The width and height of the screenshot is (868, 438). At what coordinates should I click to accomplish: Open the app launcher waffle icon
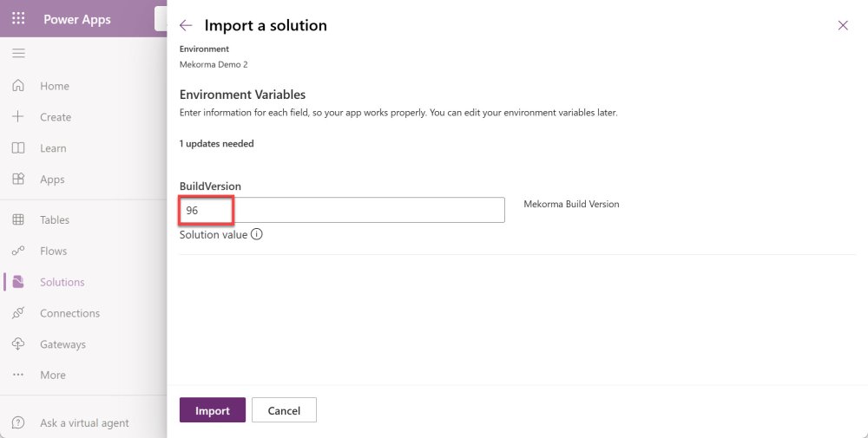click(x=18, y=19)
